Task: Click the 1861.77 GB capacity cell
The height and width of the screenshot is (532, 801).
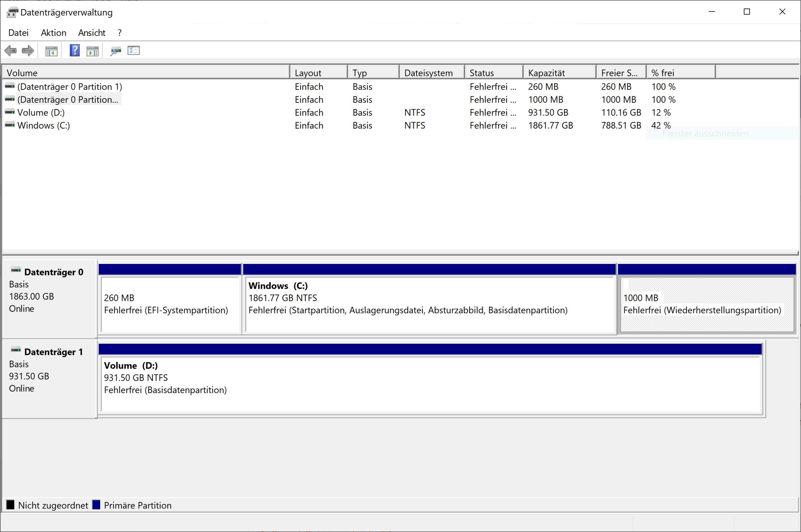Action: pos(550,125)
